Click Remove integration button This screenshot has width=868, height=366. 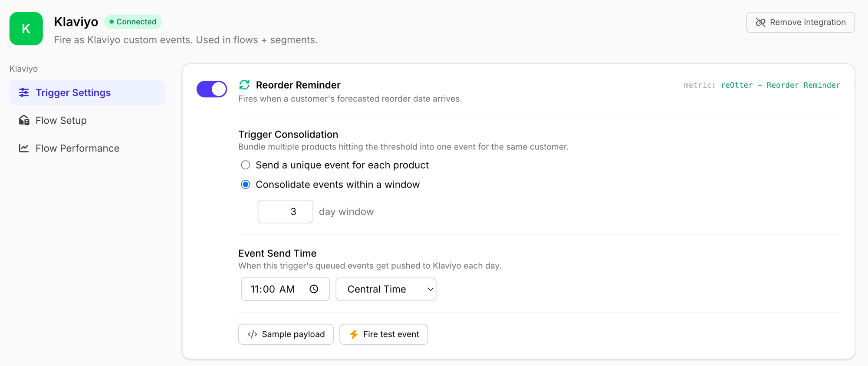pyautogui.click(x=800, y=22)
